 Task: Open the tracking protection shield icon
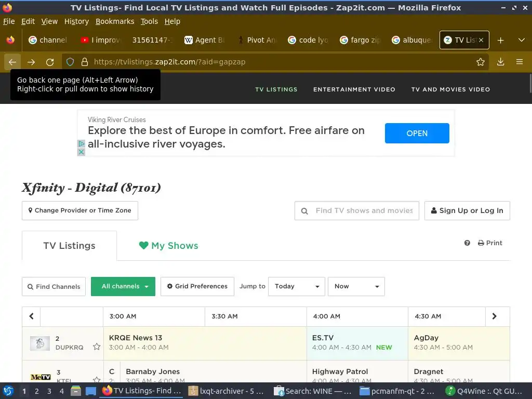click(x=70, y=62)
